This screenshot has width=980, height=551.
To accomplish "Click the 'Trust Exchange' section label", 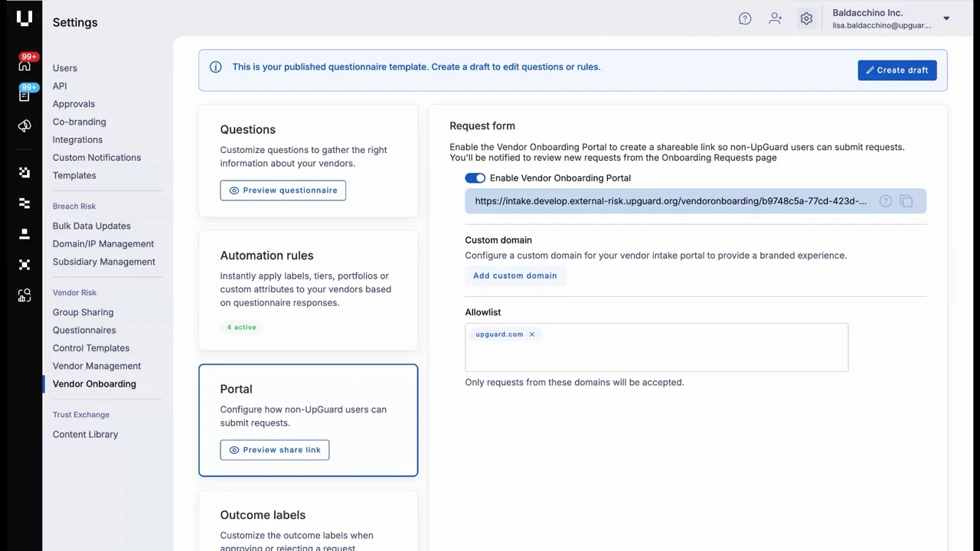I will tap(81, 415).
